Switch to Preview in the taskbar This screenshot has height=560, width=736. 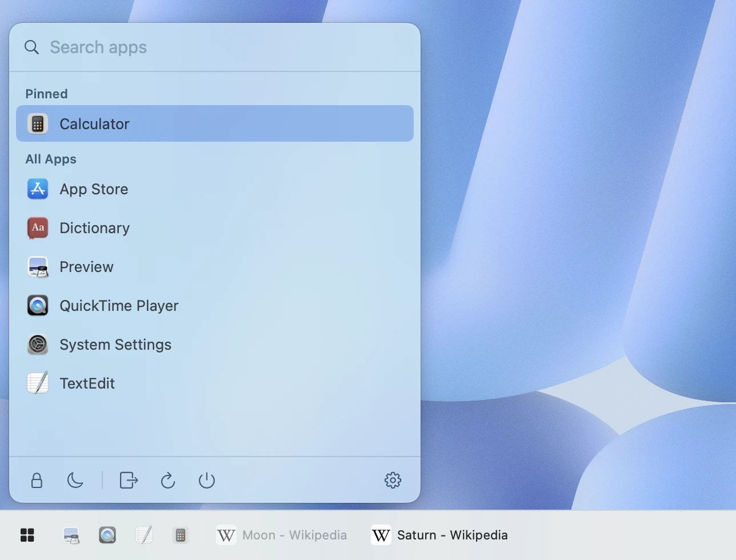71,535
